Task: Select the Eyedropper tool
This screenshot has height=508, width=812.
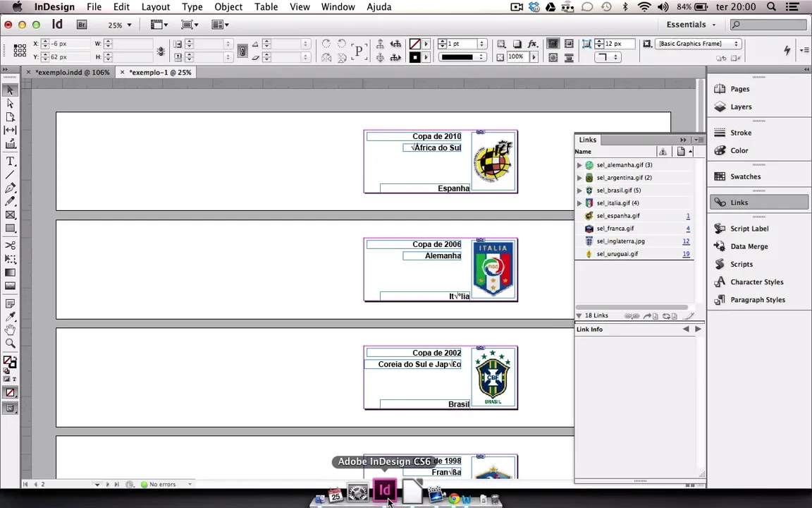Action: (x=10, y=317)
